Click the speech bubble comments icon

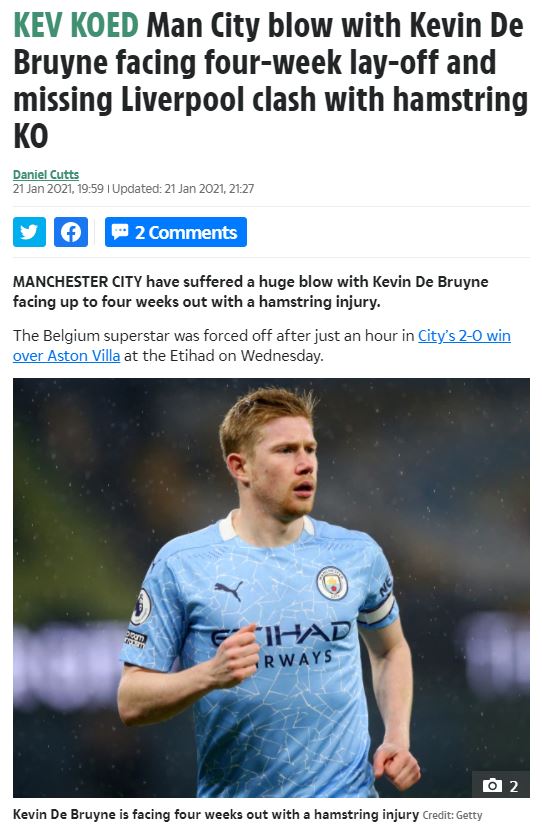[x=120, y=231]
